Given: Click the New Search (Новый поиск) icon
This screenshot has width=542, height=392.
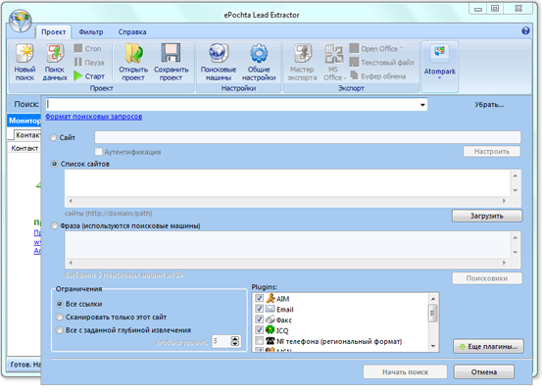Looking at the screenshot, I should (x=25, y=54).
